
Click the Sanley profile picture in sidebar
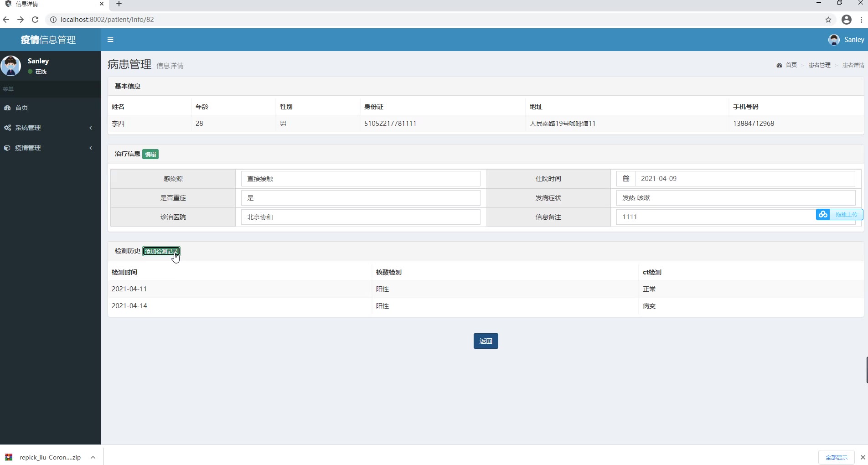(x=10, y=66)
